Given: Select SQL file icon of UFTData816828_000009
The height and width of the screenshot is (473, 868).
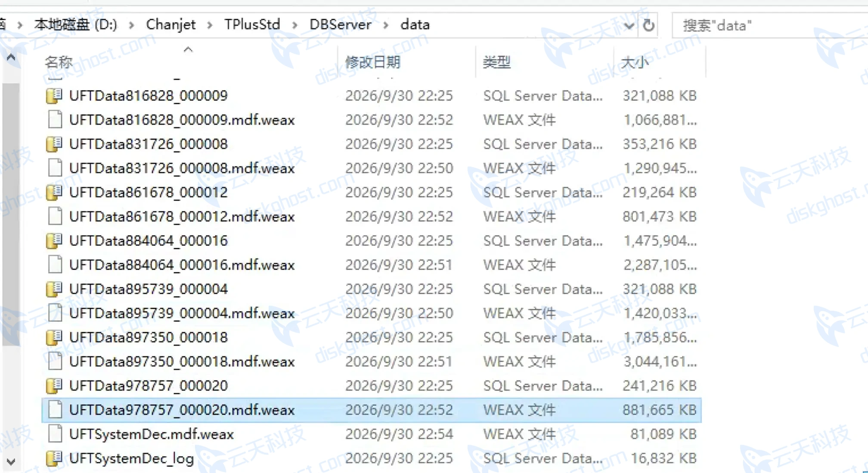Looking at the screenshot, I should pyautogui.click(x=54, y=96).
